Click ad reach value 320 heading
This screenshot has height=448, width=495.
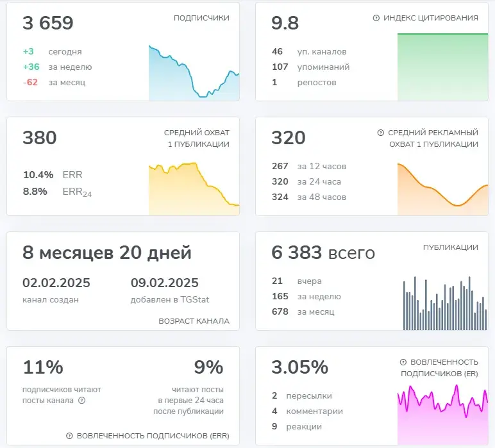[x=289, y=138]
